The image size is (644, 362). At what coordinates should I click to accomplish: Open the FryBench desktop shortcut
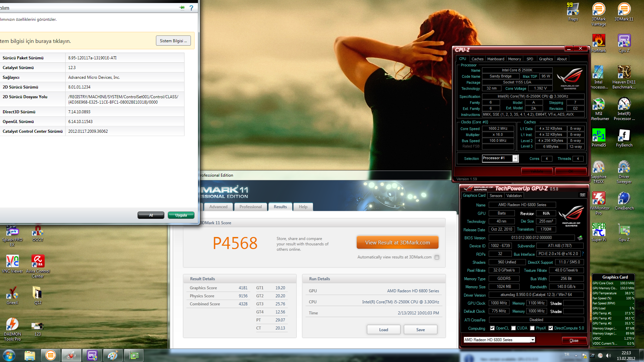pyautogui.click(x=624, y=138)
